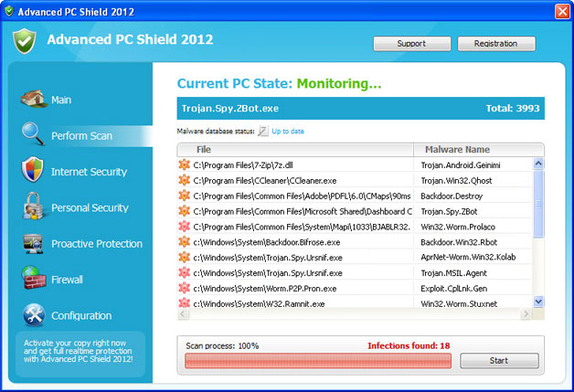
Task: Click Trojan.MSIL.Agent malware name
Action: 453,273
